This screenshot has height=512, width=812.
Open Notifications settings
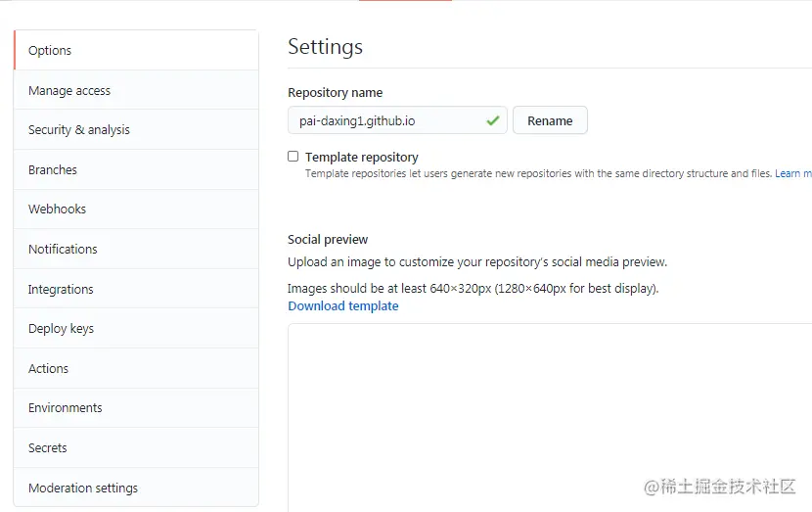click(x=63, y=250)
